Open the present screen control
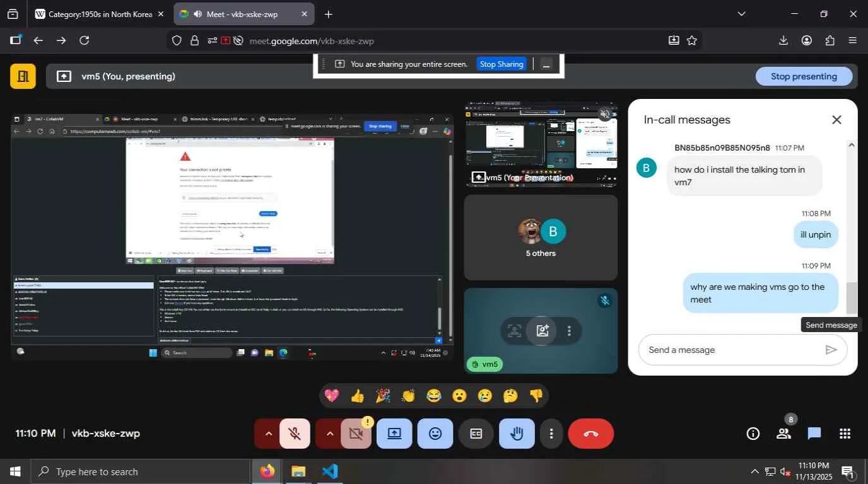This screenshot has width=868, height=484. (x=394, y=434)
